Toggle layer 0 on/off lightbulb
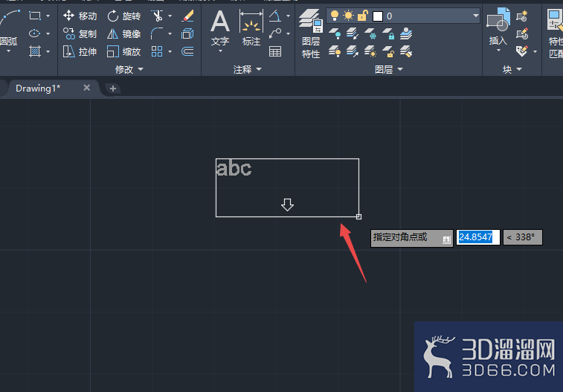563x392 pixels. click(x=334, y=16)
